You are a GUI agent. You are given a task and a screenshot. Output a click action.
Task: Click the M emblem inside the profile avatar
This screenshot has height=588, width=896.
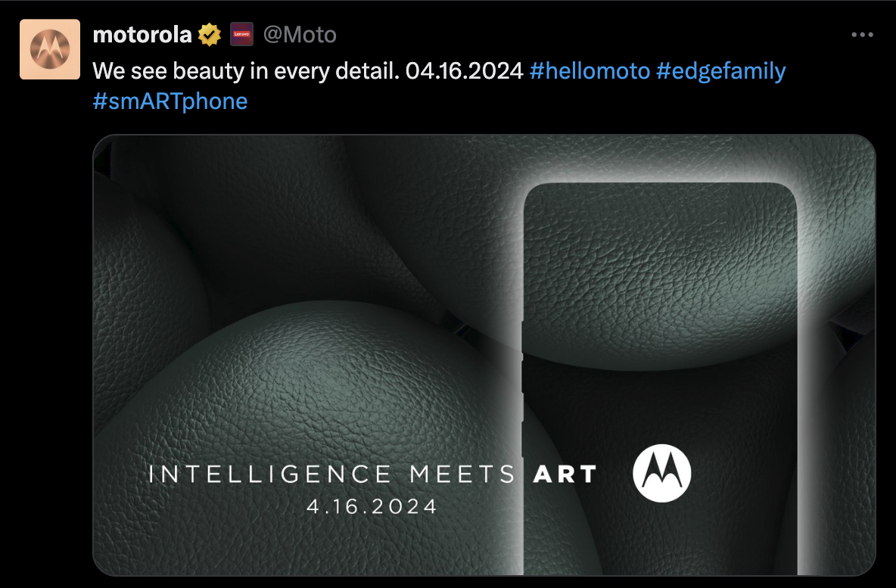point(50,49)
